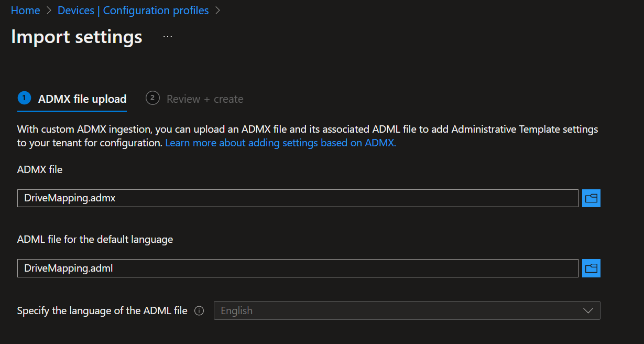This screenshot has height=344, width=644.
Task: Click the Import settings page heading
Action: pos(77,37)
